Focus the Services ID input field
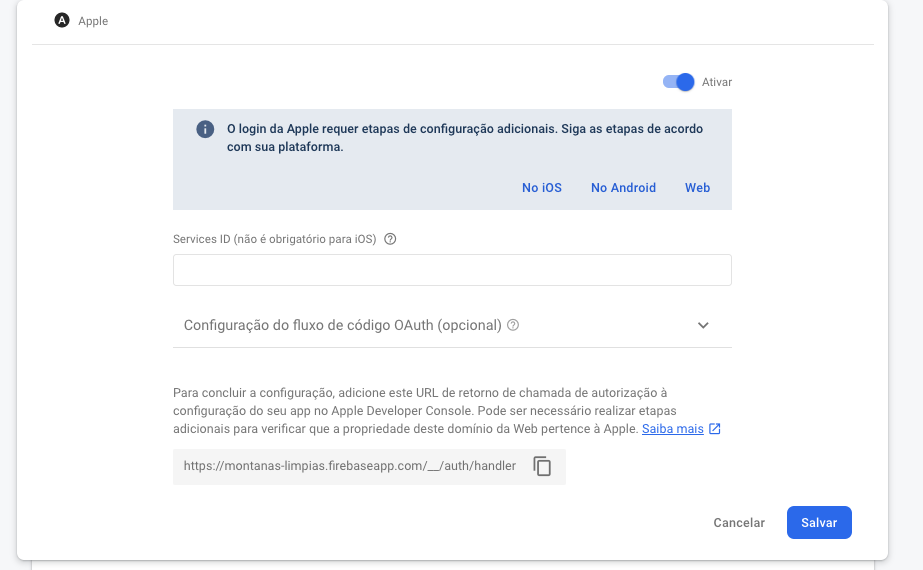Image resolution: width=923 pixels, height=570 pixels. tap(452, 270)
